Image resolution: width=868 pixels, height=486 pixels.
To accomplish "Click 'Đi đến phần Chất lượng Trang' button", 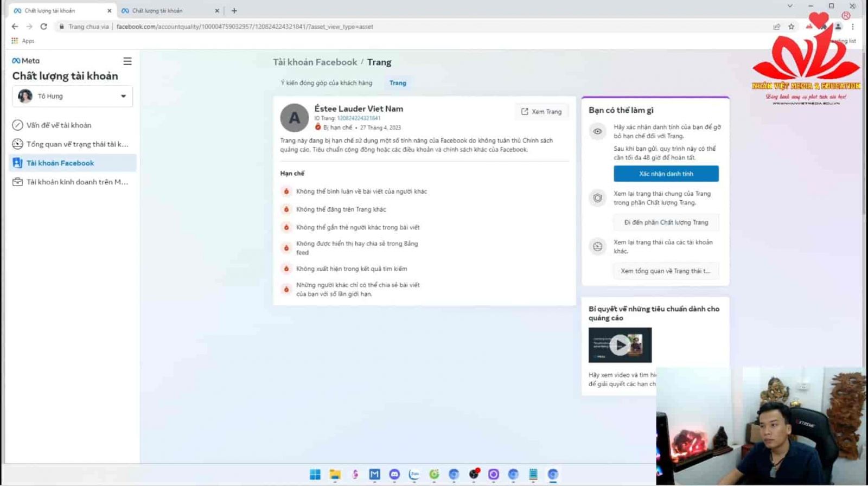I will (666, 222).
